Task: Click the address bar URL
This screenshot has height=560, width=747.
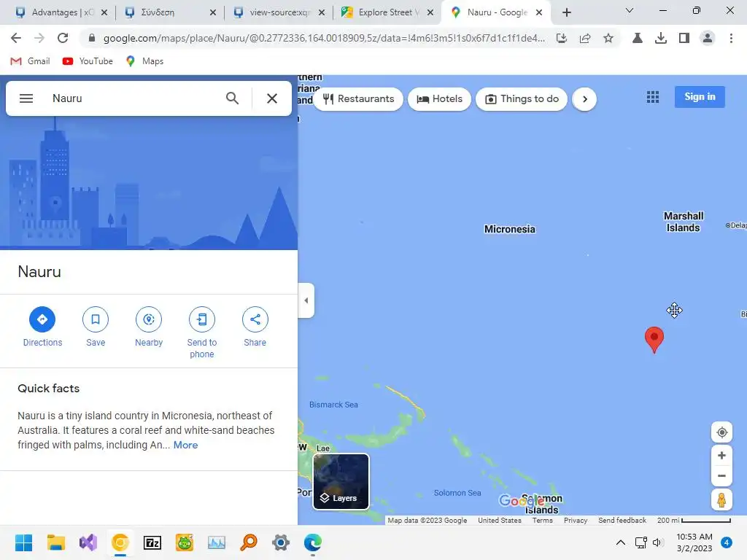Action: pyautogui.click(x=324, y=38)
